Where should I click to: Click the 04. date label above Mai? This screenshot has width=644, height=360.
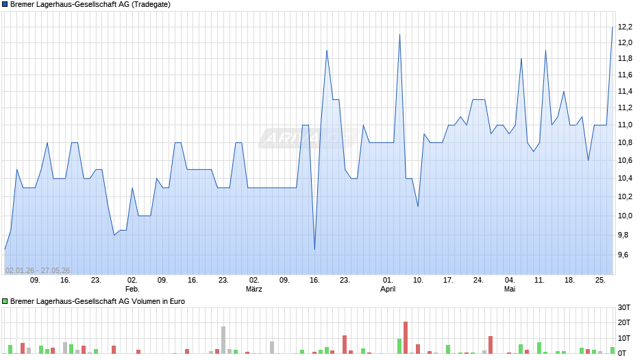point(510,281)
